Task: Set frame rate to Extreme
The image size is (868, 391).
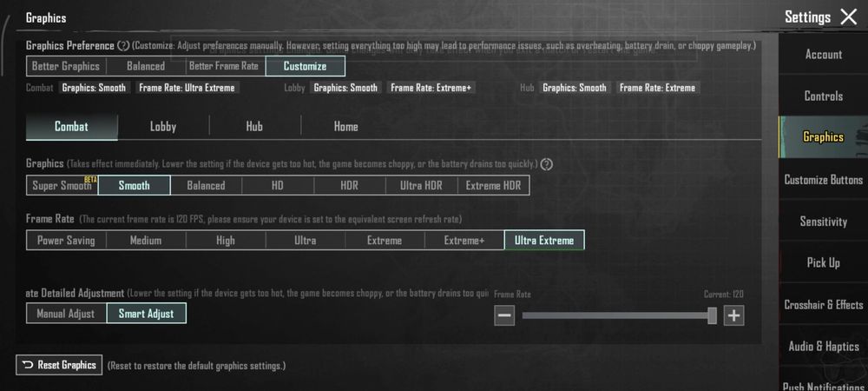Action: 385,241
